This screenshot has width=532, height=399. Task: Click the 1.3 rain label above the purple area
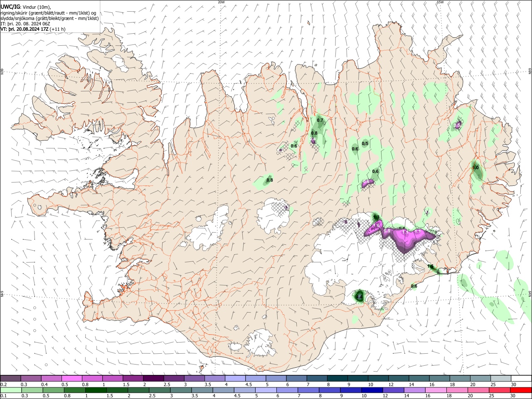coord(376,217)
